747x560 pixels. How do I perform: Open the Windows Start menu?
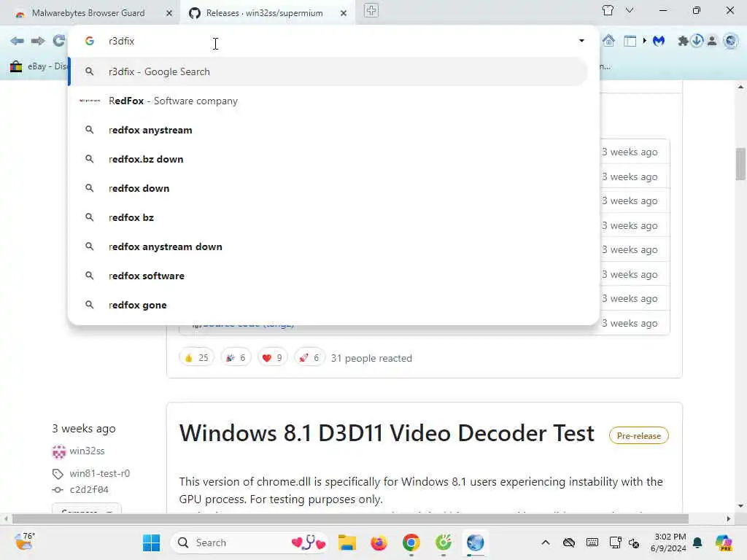[151, 542]
